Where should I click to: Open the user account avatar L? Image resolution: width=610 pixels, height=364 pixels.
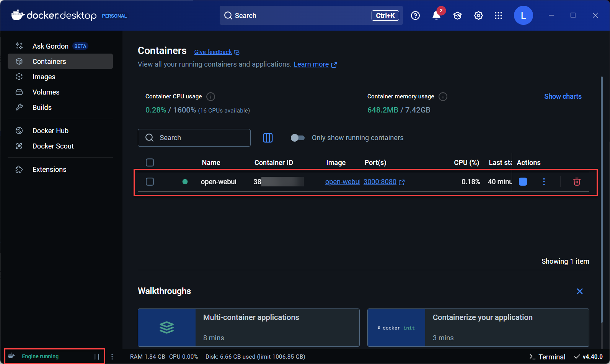[x=523, y=15]
